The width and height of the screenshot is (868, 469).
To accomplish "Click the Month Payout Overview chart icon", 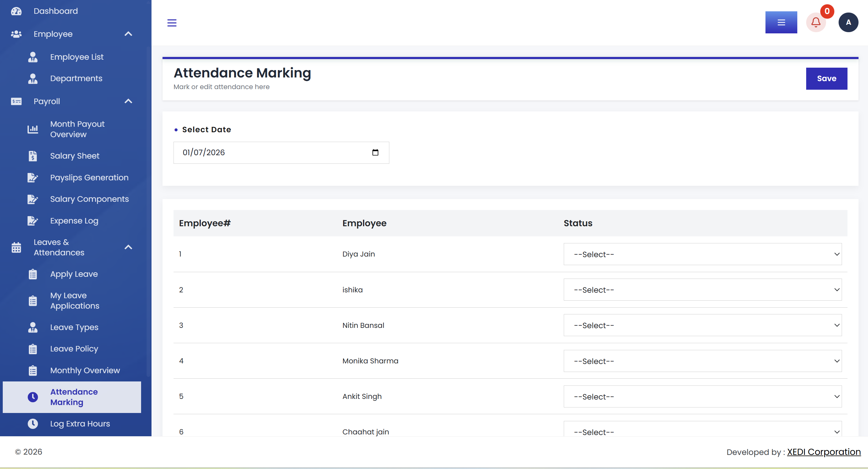I will [33, 129].
